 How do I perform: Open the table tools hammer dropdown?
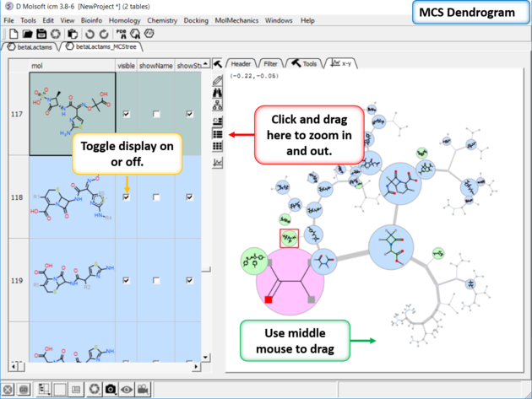click(x=216, y=64)
